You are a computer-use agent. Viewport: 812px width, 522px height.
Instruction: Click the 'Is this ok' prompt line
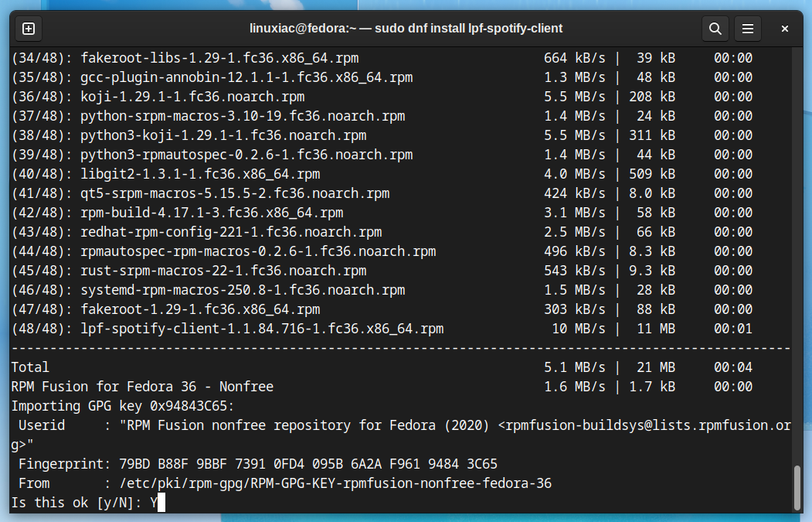click(x=88, y=503)
